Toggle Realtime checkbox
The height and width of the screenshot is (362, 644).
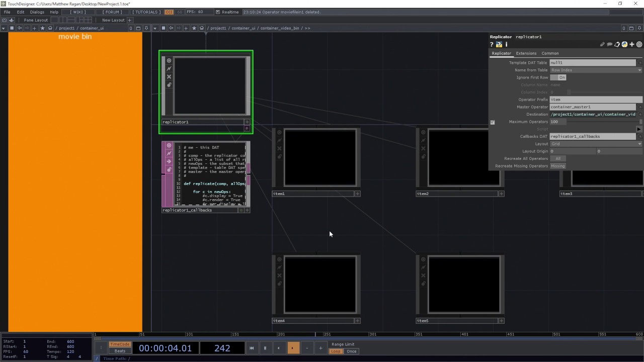pos(218,12)
